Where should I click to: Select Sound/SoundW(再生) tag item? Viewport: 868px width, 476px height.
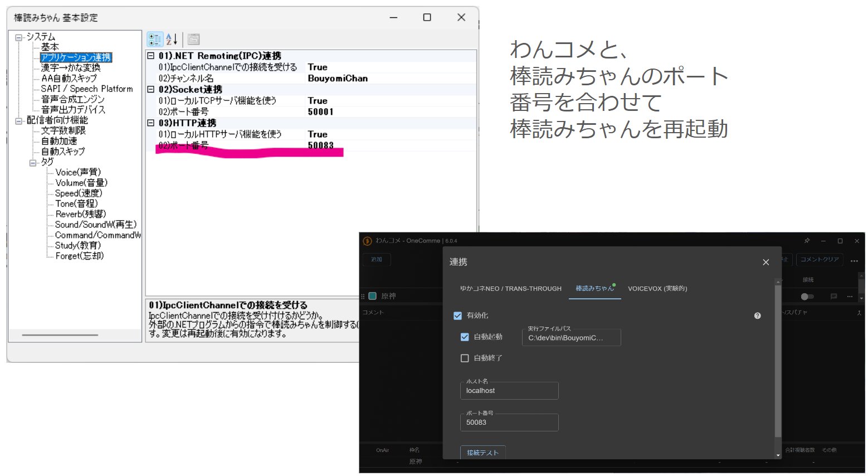[96, 225]
